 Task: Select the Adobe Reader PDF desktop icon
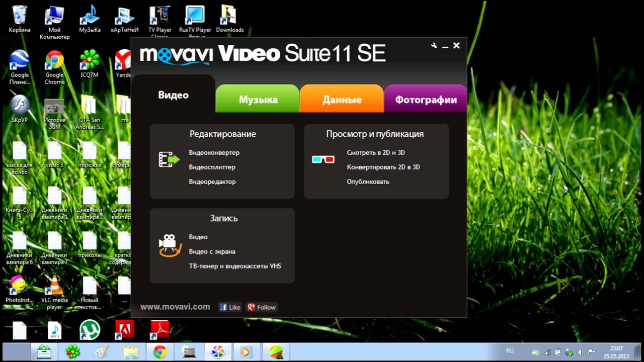[x=160, y=330]
